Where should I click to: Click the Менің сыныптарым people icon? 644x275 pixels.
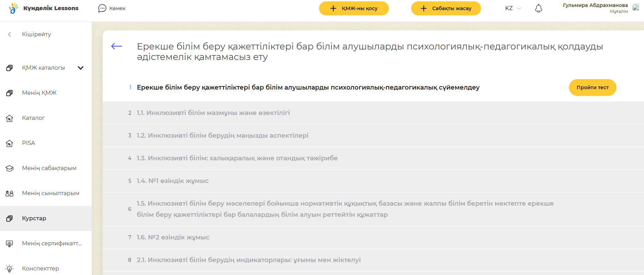tap(9, 193)
